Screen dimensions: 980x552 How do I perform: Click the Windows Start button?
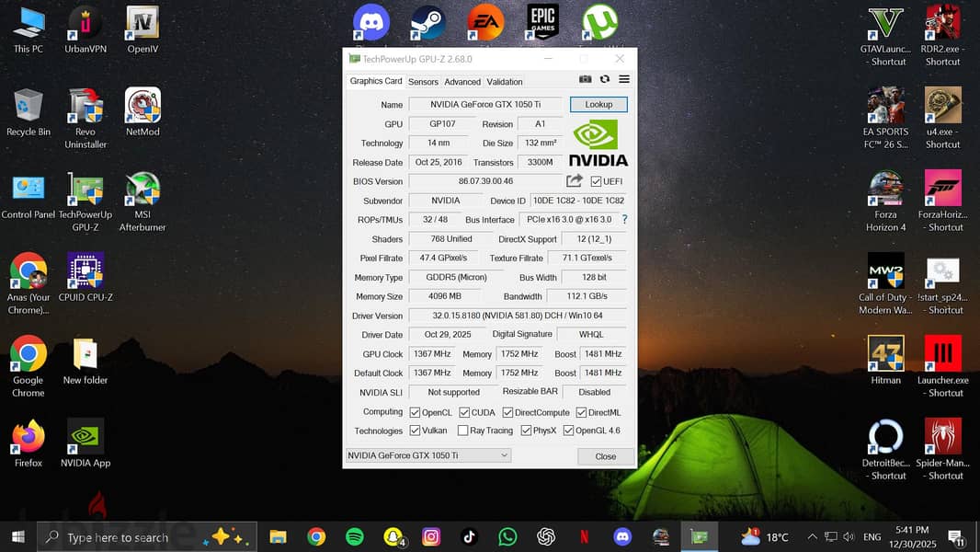18,536
